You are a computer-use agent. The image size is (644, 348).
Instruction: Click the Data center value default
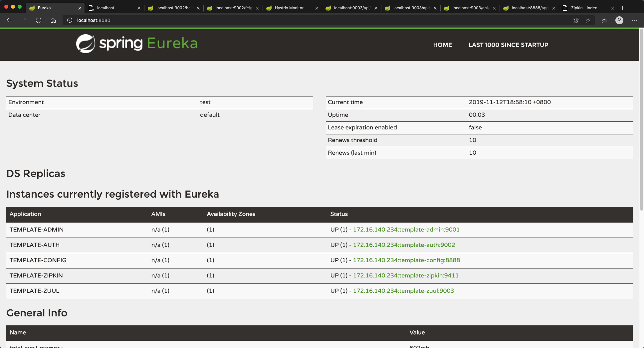click(210, 115)
